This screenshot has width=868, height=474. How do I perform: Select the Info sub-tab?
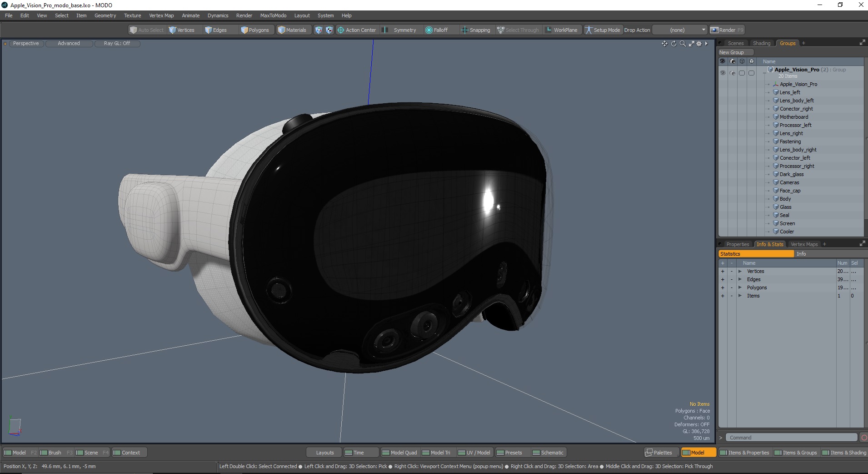click(829, 254)
